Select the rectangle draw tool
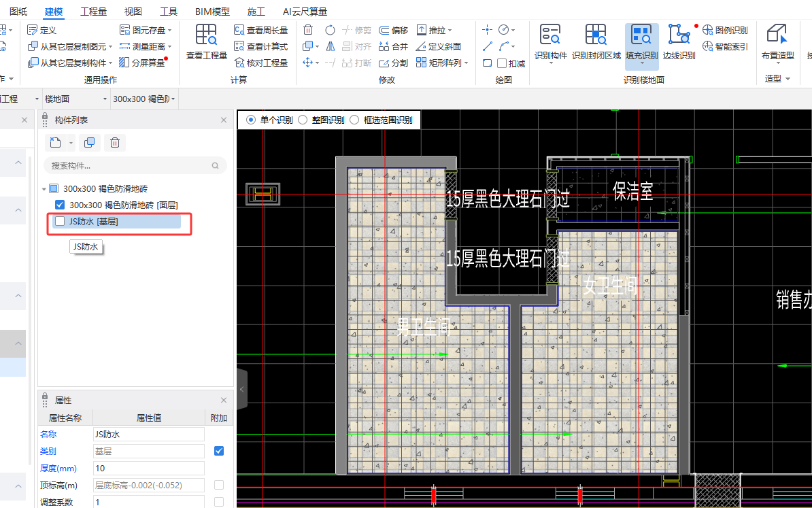 pyautogui.click(x=487, y=63)
